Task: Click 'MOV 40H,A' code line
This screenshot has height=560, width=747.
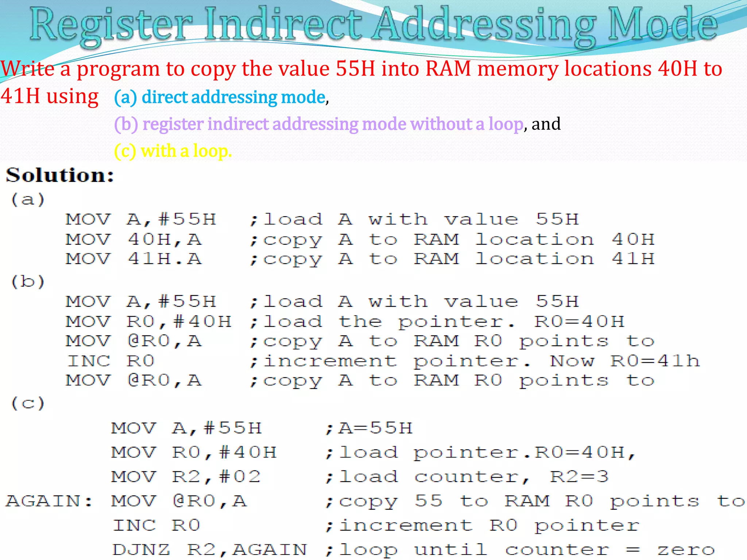Action: (133, 240)
